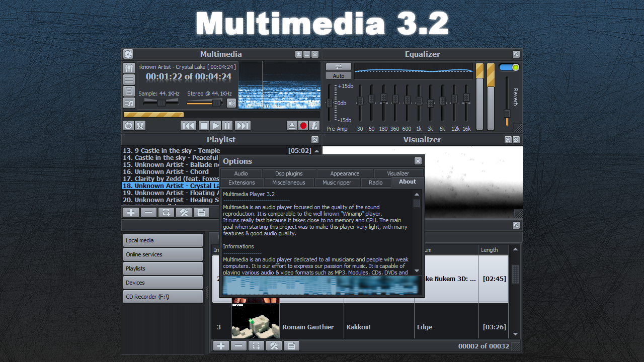Open Playlists in the library sidebar
Viewport: 644px width, 362px height.
163,268
